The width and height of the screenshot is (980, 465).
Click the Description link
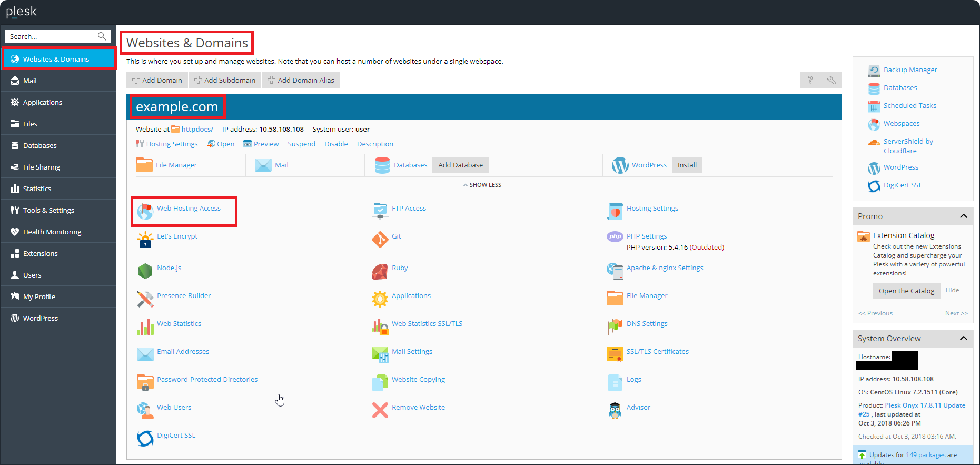(x=375, y=144)
